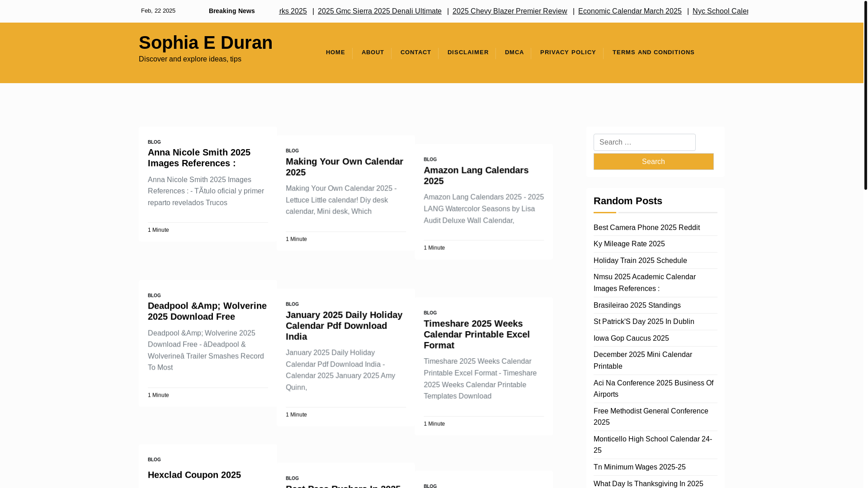The height and width of the screenshot is (488, 868).
Task: Select Disclaimer in the navigation
Action: click(x=467, y=52)
